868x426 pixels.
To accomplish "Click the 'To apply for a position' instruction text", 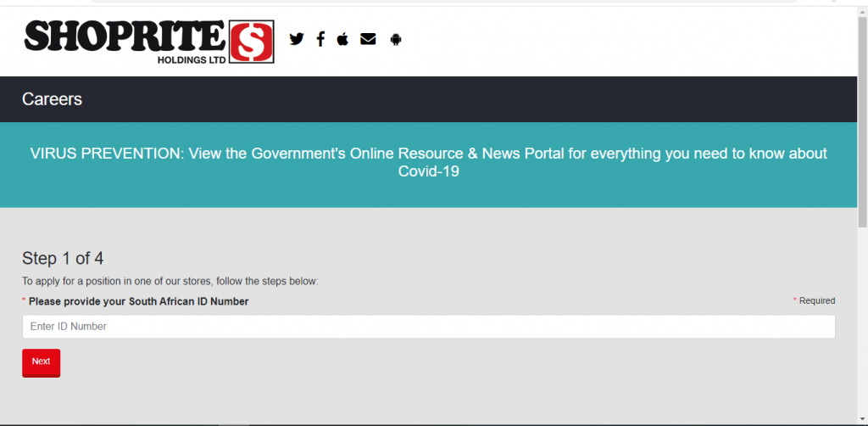I will [170, 281].
